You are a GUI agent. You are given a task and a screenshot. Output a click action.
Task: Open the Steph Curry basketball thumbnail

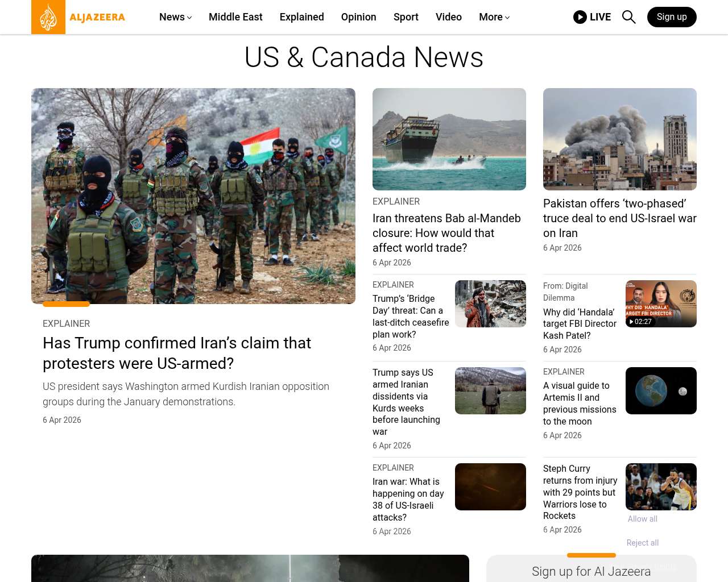(x=661, y=487)
